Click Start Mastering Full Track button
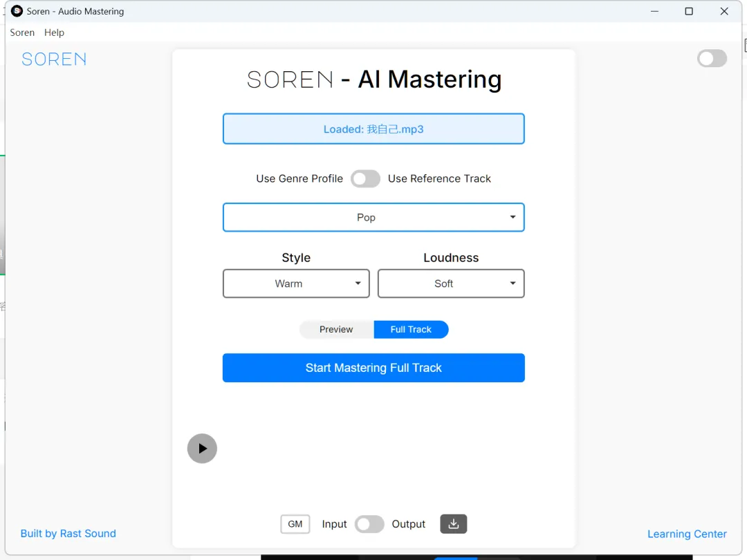 [x=373, y=368]
